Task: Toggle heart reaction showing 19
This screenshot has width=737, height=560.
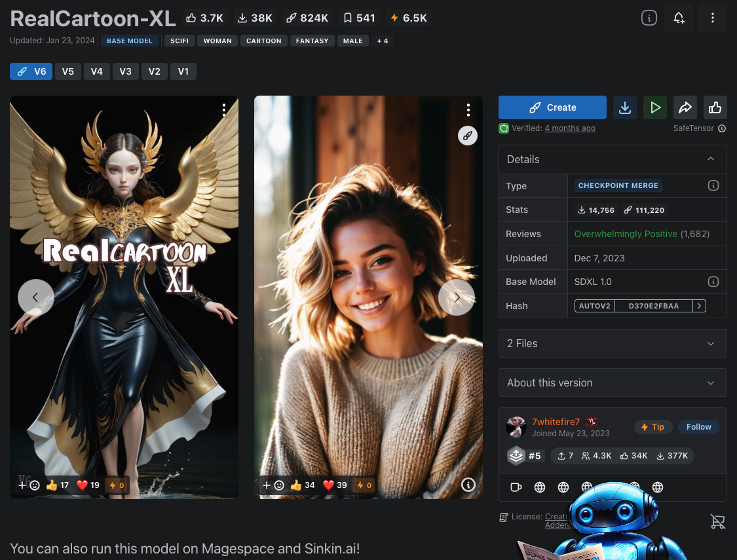Action: (88, 485)
